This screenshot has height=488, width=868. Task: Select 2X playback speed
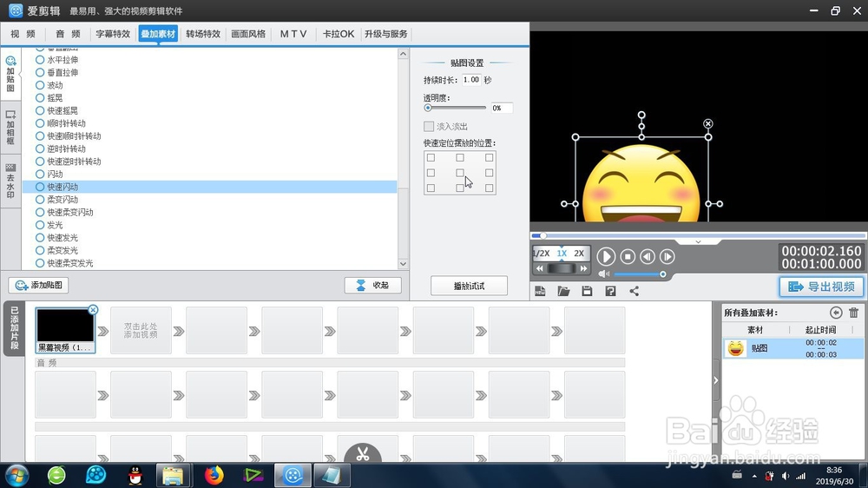click(x=579, y=254)
